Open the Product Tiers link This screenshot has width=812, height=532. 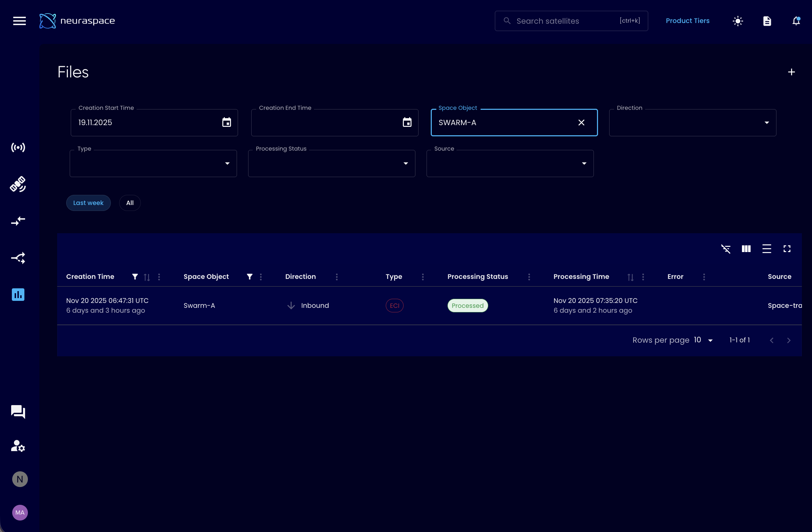coord(688,21)
